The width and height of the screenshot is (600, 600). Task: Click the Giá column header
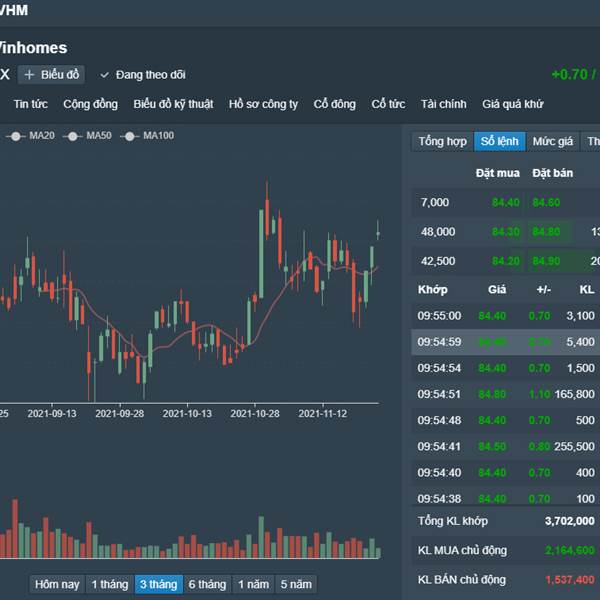pyautogui.click(x=497, y=290)
